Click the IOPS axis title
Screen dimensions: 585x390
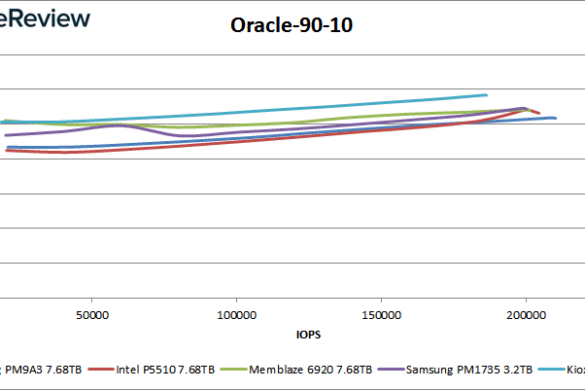click(308, 335)
